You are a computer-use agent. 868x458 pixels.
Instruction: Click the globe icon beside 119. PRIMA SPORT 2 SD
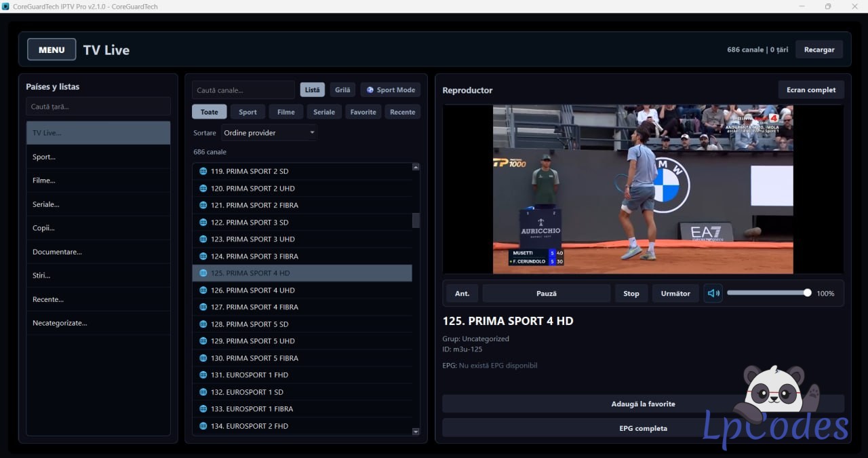[203, 171]
